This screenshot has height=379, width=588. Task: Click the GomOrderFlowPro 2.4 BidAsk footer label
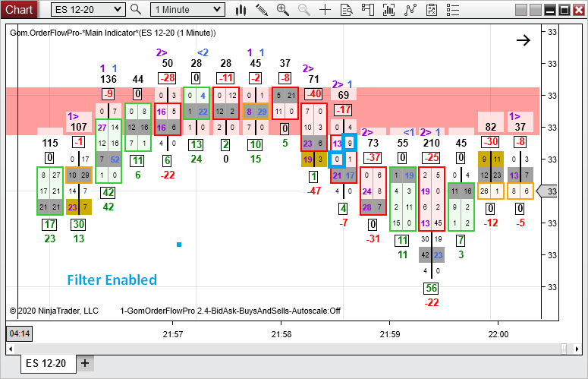click(230, 311)
